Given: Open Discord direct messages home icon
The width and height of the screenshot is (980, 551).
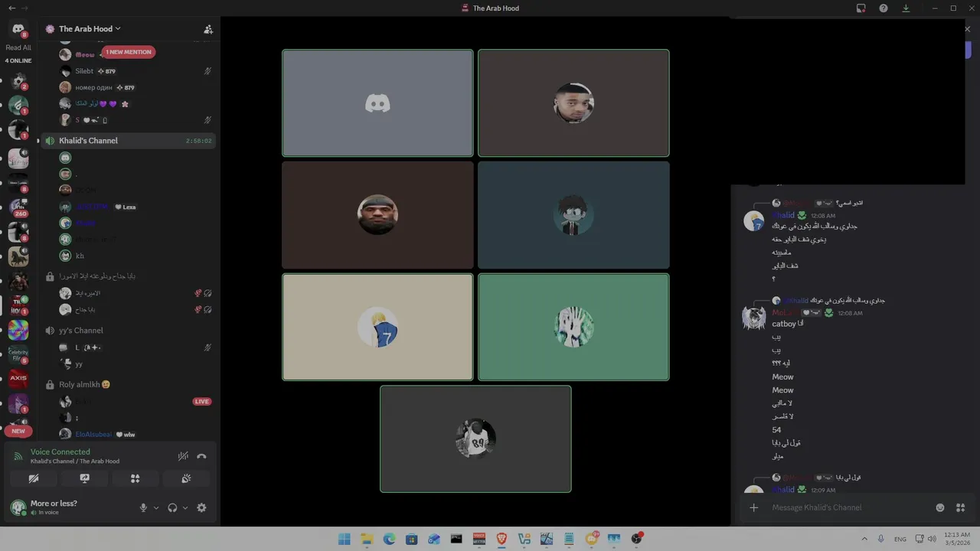Looking at the screenshot, I should (18, 29).
